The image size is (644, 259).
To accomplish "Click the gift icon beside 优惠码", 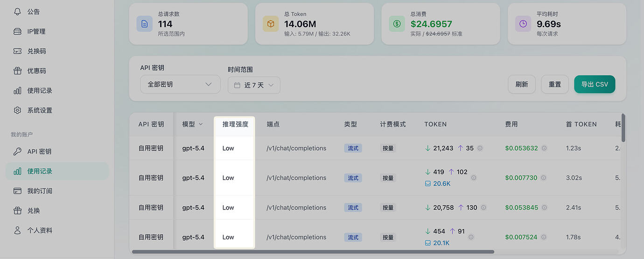I will pyautogui.click(x=17, y=71).
